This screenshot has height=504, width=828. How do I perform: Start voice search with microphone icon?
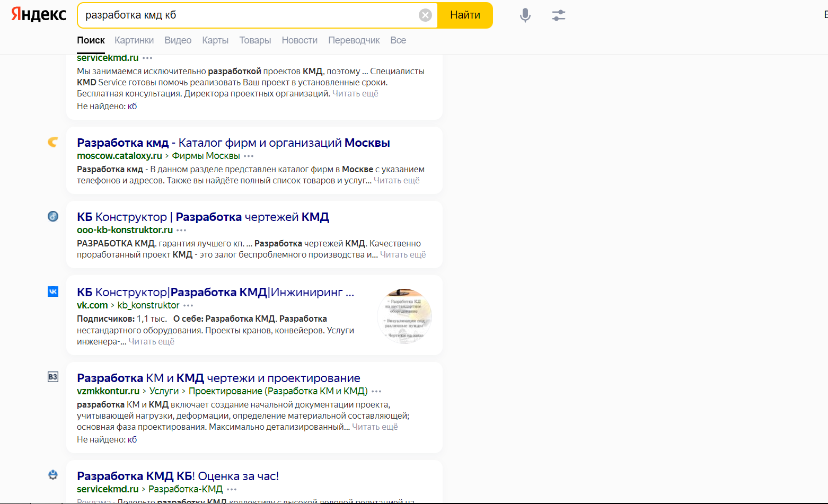525,15
